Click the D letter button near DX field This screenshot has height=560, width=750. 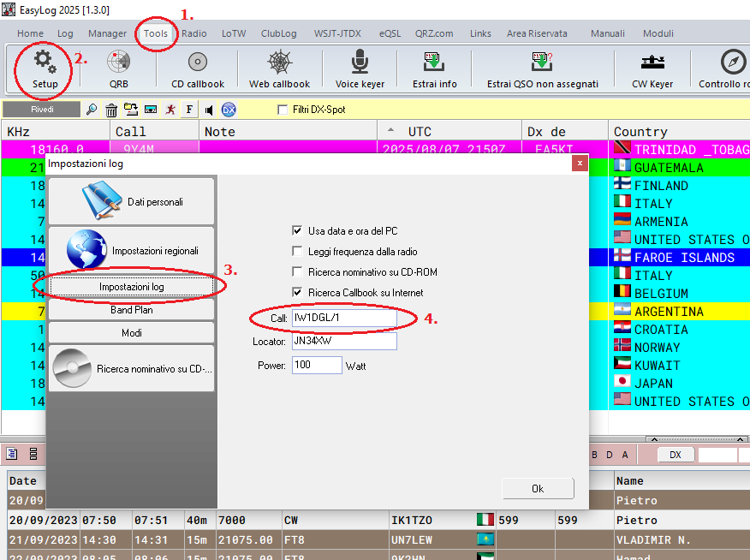610,455
